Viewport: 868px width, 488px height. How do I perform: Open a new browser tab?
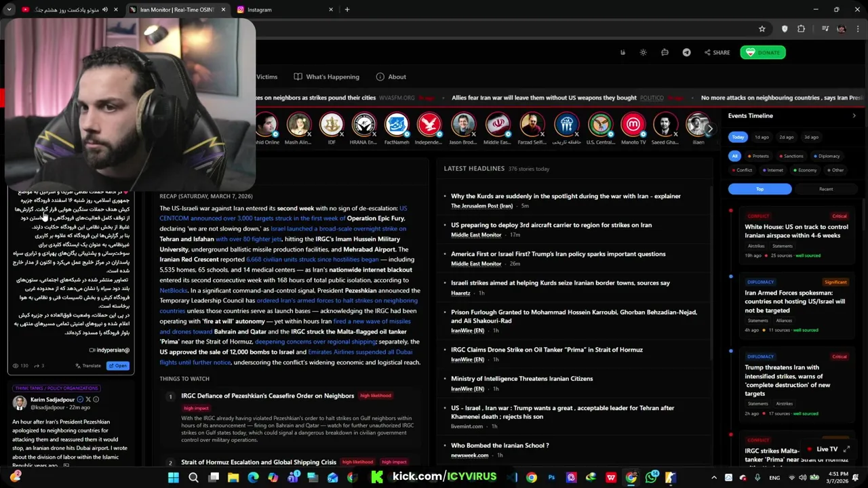(x=347, y=9)
